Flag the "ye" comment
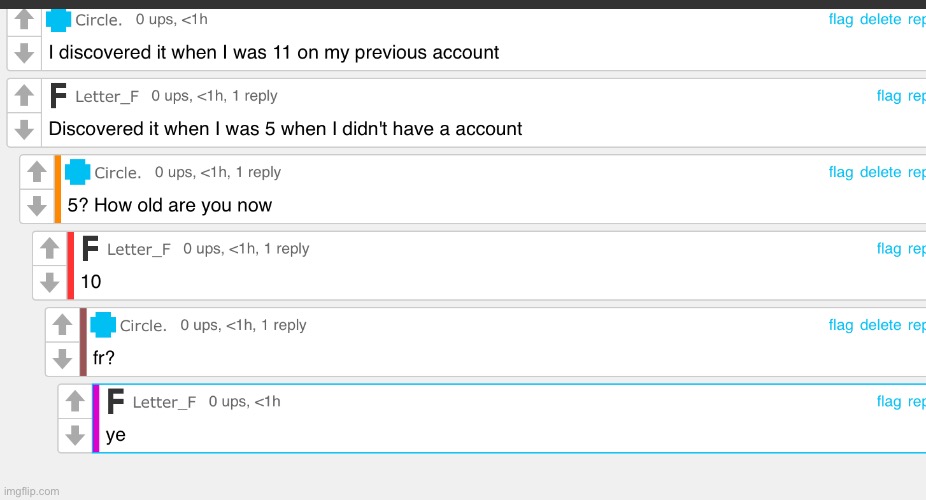Screen dimensions: 926x500 pyautogui.click(x=889, y=401)
